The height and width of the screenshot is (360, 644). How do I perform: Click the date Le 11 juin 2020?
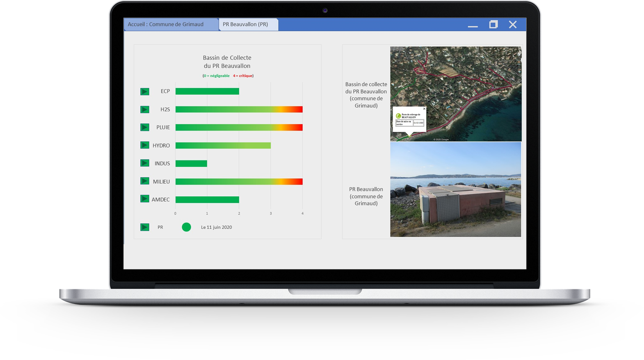click(216, 227)
